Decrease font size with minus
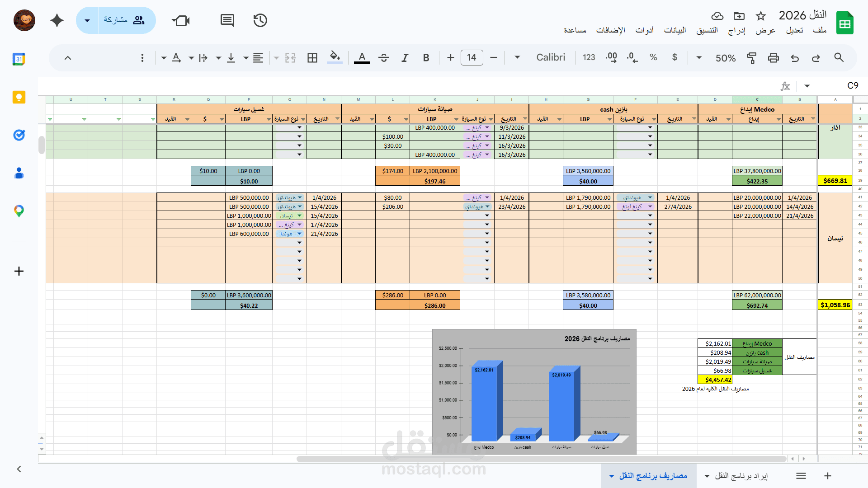This screenshot has width=868, height=488. coord(494,57)
